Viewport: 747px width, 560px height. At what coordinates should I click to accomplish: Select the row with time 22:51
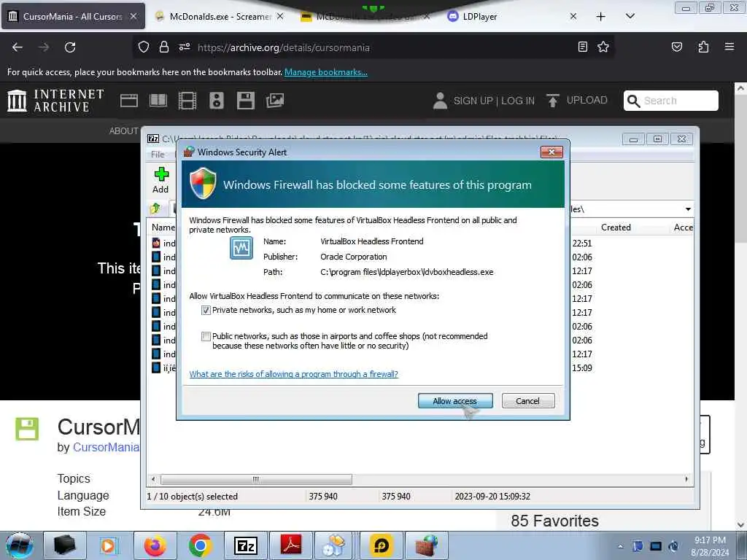tap(581, 244)
